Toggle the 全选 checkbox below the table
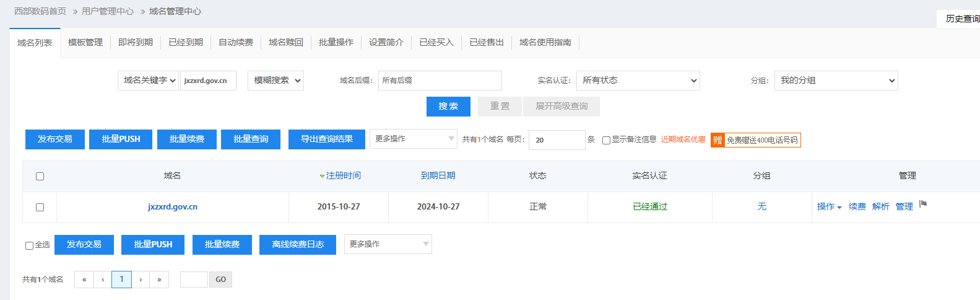 pyautogui.click(x=29, y=245)
